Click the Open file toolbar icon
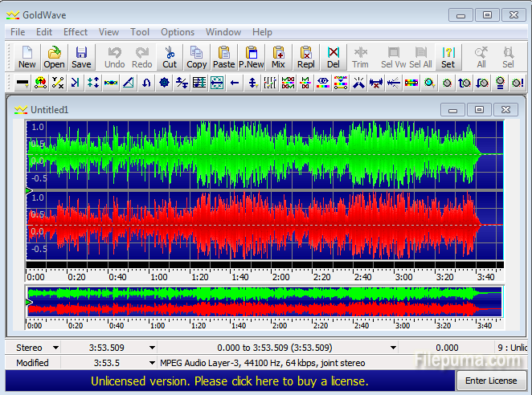Screen dimensions: 532x395 click(54, 56)
